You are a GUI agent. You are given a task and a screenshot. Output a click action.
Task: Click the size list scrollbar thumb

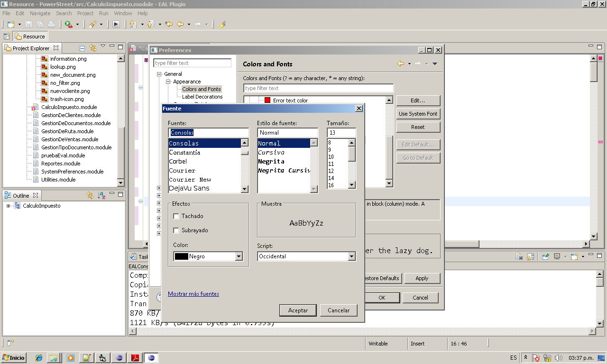coord(352,154)
